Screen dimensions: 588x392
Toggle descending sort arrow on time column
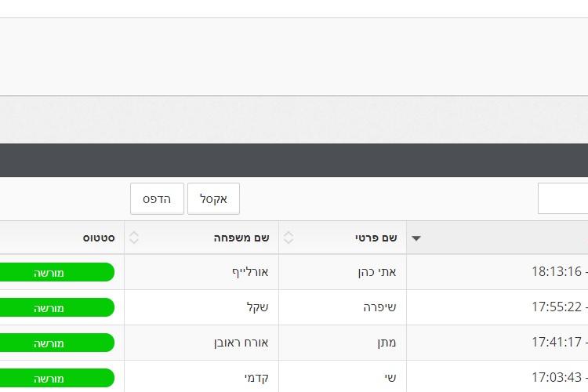coord(416,238)
